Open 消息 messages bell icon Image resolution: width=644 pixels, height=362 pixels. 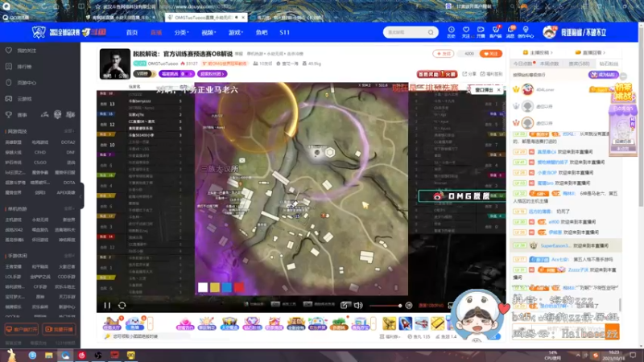click(510, 32)
